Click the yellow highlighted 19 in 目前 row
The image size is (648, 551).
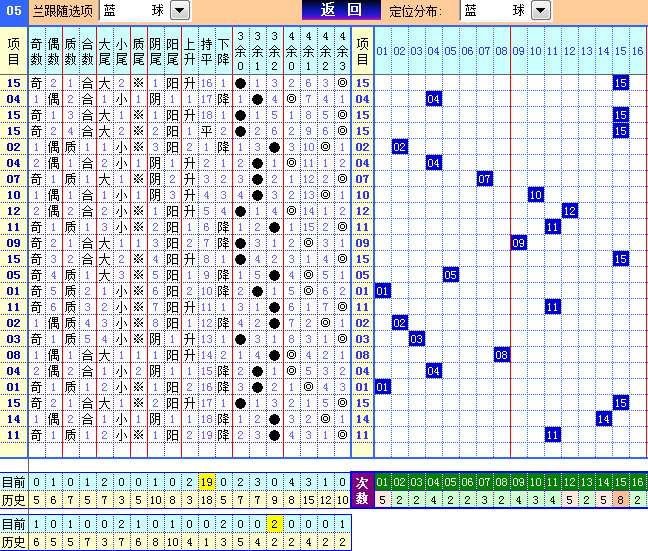tap(207, 482)
